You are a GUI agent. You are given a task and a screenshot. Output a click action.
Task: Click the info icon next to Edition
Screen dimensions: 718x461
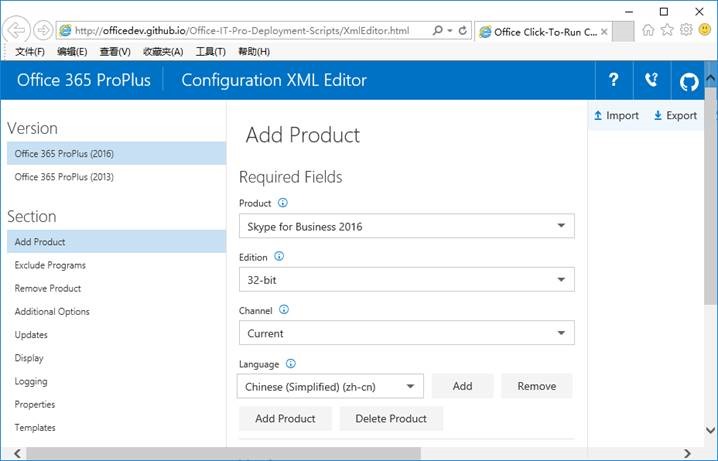[279, 256]
